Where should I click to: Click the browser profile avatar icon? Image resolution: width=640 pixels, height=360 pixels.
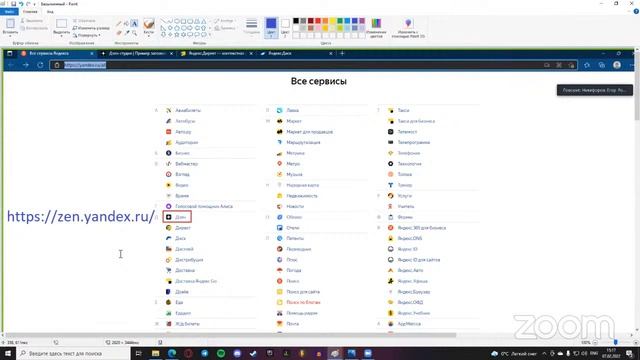coord(617,65)
